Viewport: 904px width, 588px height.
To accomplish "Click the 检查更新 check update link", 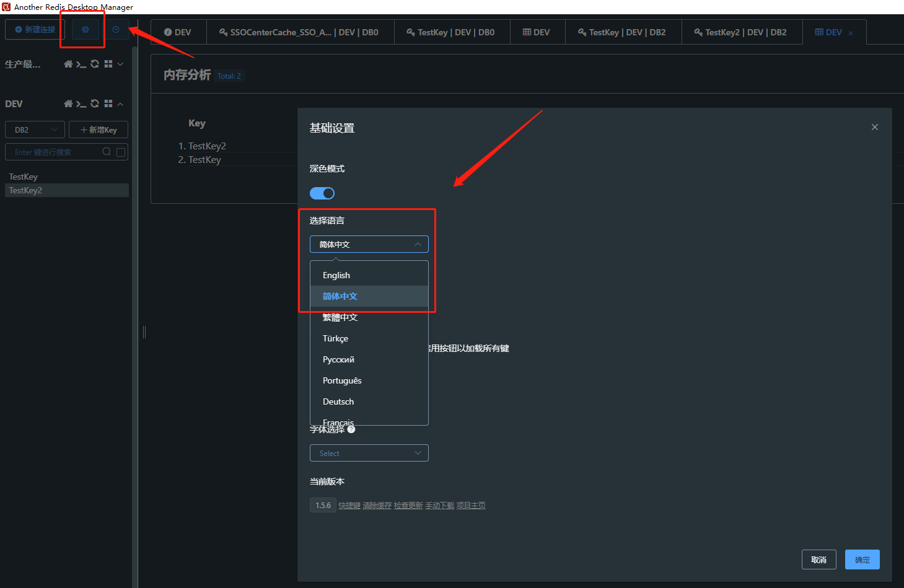I will (x=408, y=506).
